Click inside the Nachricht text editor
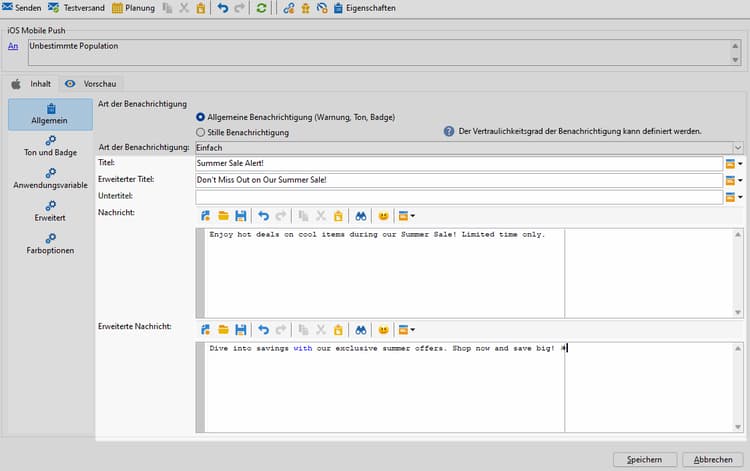 469,273
